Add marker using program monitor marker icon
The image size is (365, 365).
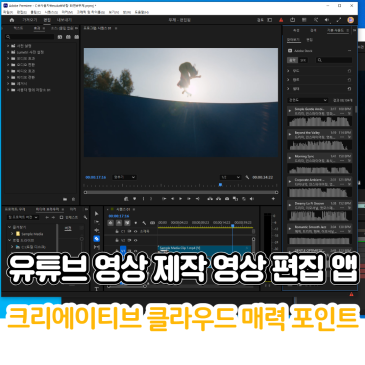(x=135, y=199)
